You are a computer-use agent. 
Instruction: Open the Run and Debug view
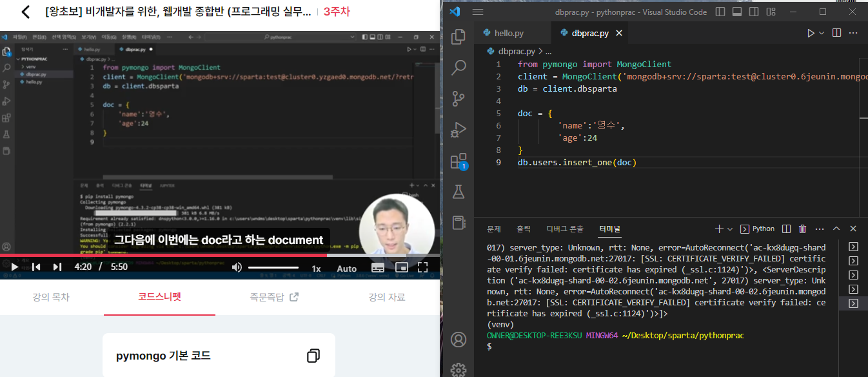459,129
